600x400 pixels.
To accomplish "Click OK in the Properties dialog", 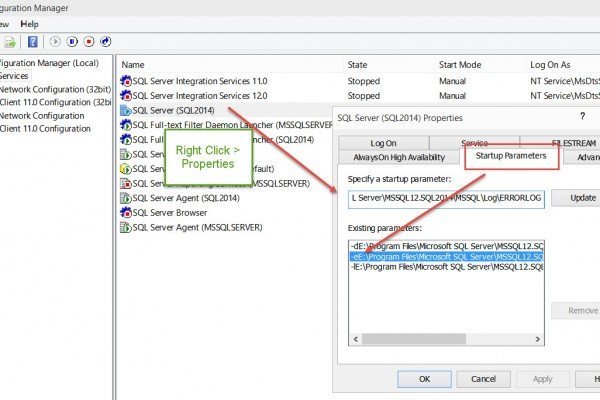I will 424,379.
